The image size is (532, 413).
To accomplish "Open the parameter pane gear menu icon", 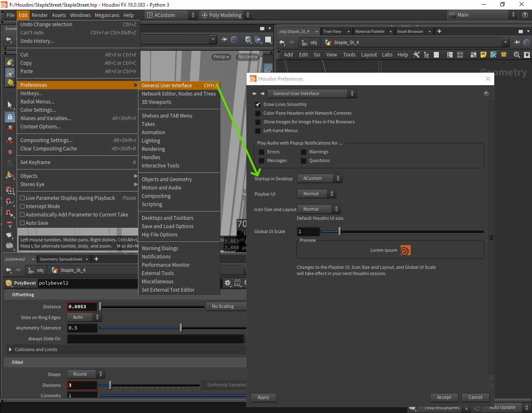I will click(x=228, y=283).
